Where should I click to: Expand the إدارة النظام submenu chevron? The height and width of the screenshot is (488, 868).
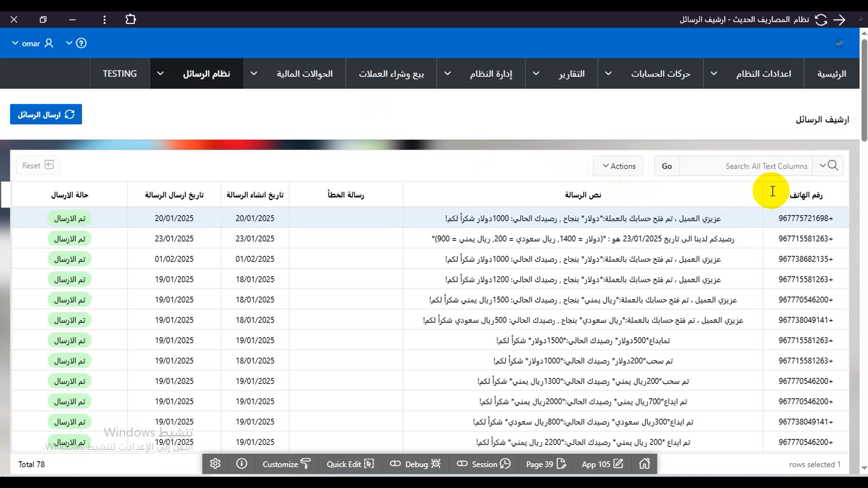tap(448, 74)
